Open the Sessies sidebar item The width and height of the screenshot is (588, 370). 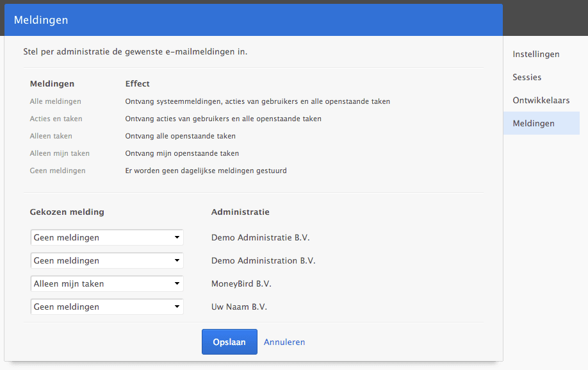tap(527, 78)
